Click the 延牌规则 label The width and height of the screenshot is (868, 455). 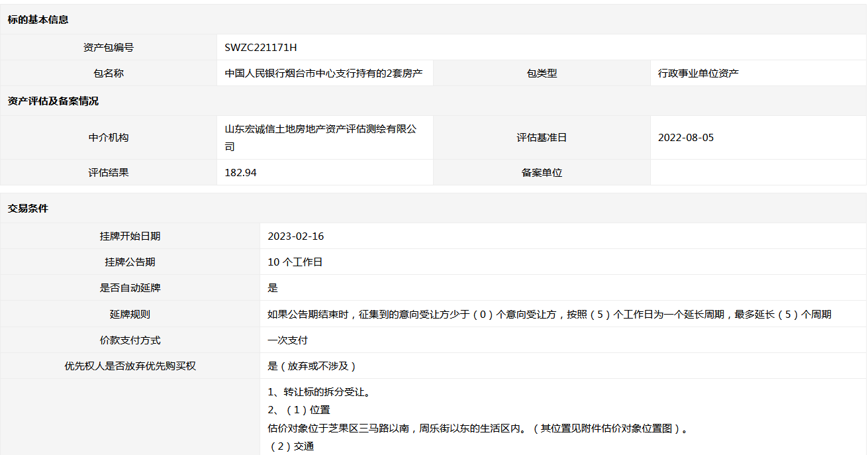(x=130, y=315)
